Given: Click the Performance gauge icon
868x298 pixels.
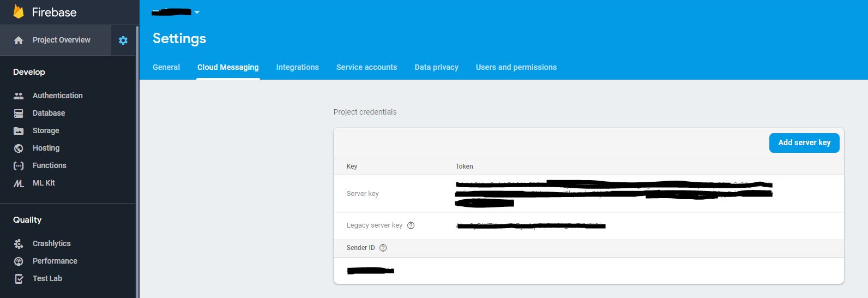Looking at the screenshot, I should (x=19, y=261).
